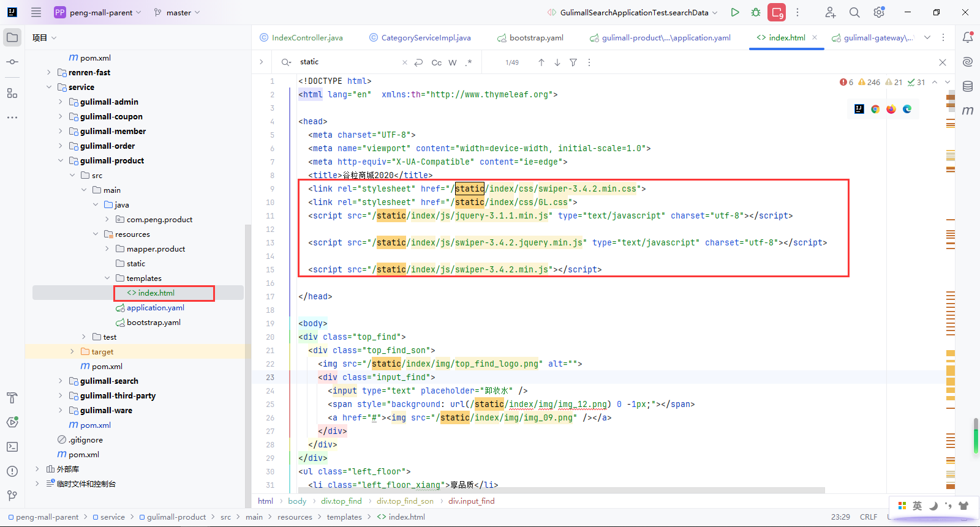The image size is (980, 527).
Task: Select bootstrap.yaml in project tree
Action: coord(154,322)
